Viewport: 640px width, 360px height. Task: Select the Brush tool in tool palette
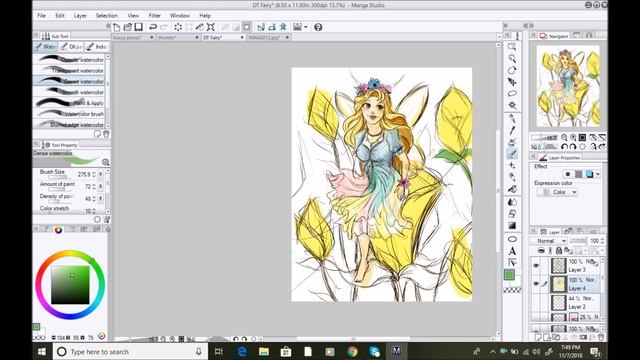click(x=512, y=154)
